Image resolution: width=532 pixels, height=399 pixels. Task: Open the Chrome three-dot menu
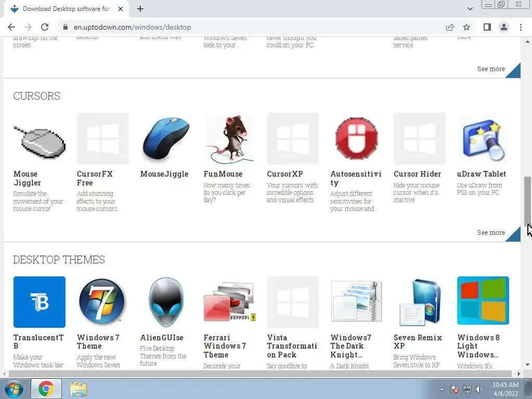521,27
